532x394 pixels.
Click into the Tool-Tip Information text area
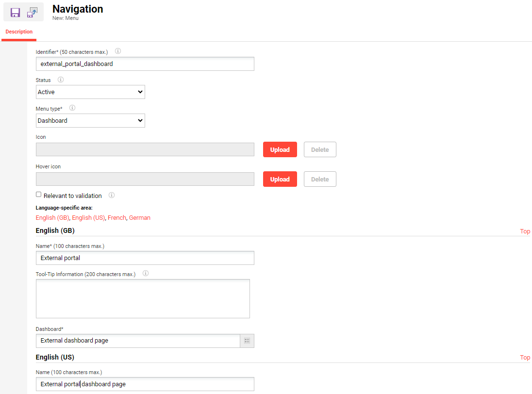[143, 298]
